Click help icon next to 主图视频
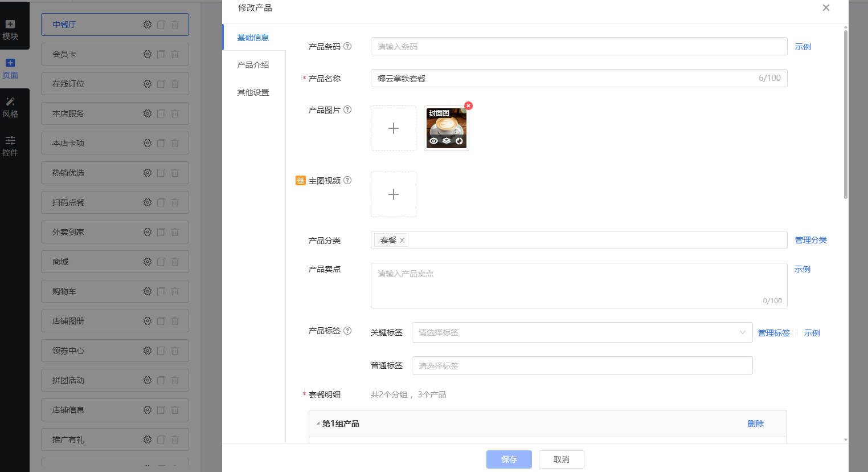Image resolution: width=868 pixels, height=472 pixels. point(347,180)
